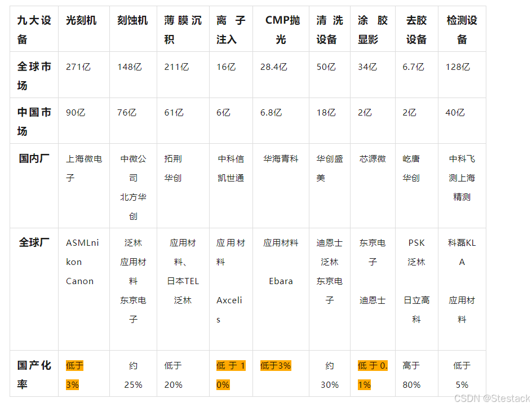Click highlighted 低于10% cell
Viewport: 532px width, 407px height.
coord(230,375)
